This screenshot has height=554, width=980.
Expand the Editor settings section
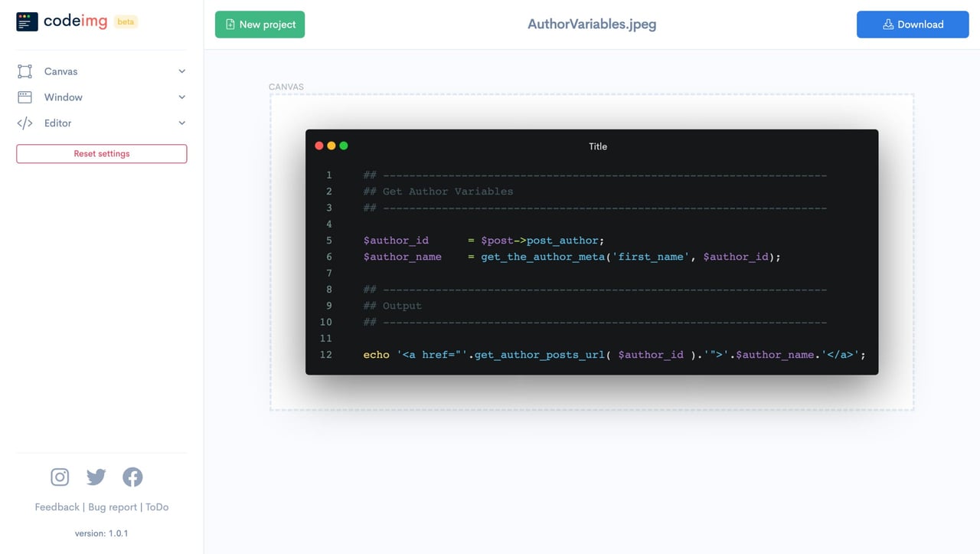[x=181, y=123]
